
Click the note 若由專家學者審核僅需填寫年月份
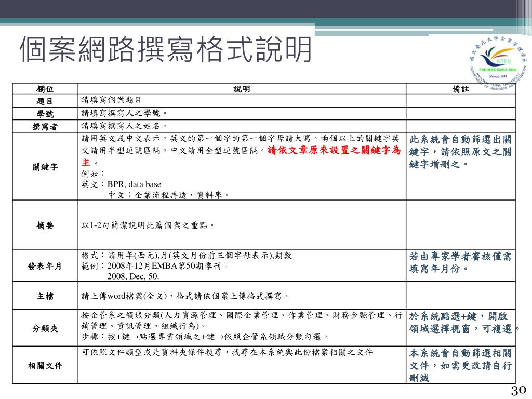pos(460,262)
